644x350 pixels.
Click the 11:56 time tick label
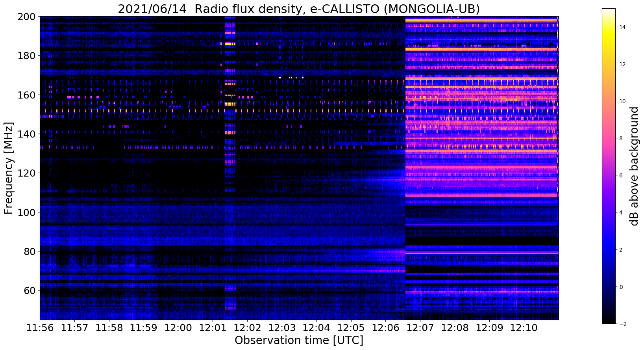pyautogui.click(x=40, y=328)
